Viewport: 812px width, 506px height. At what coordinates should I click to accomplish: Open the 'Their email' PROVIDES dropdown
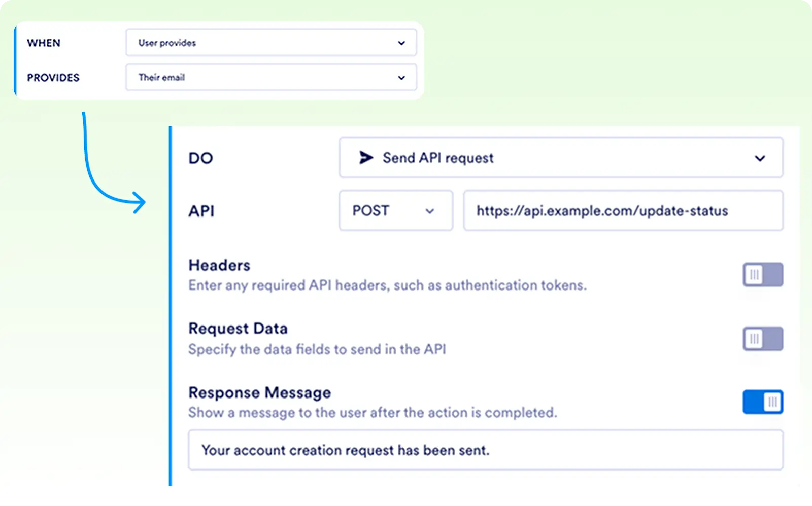pos(271,77)
